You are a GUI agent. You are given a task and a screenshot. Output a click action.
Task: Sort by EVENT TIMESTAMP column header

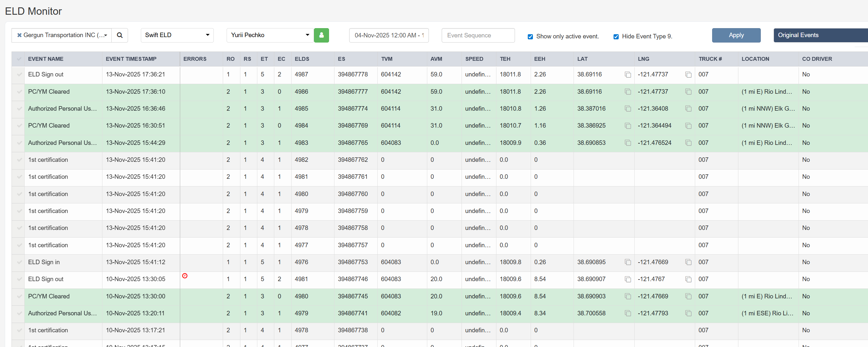pyautogui.click(x=131, y=59)
